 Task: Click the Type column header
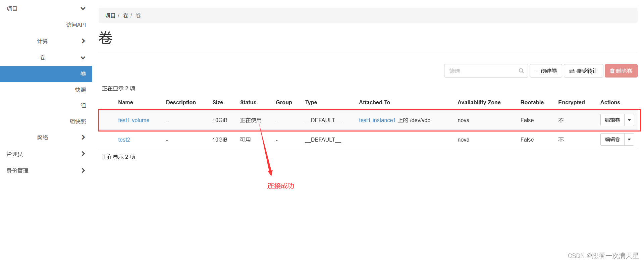311,102
